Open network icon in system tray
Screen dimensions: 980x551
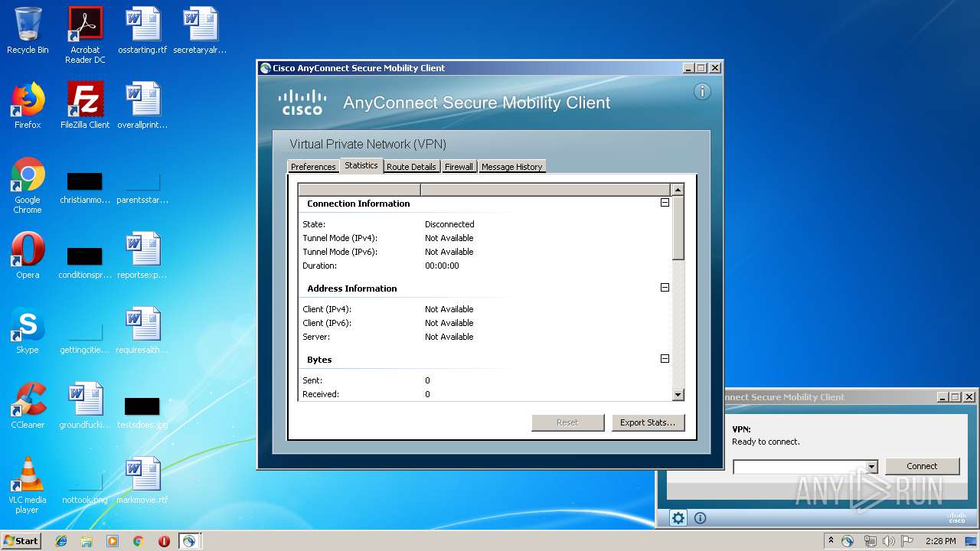click(870, 541)
